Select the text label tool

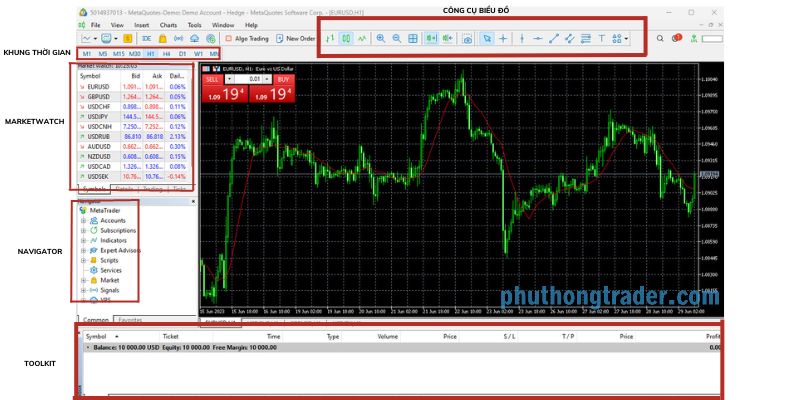(x=602, y=38)
